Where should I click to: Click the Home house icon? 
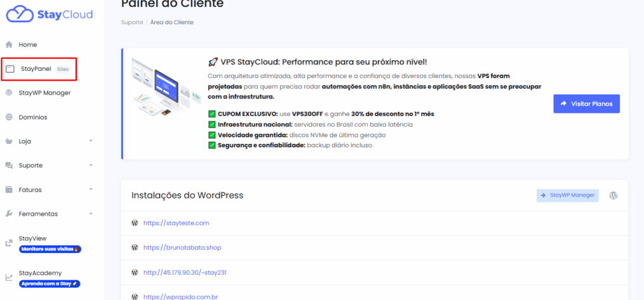[x=9, y=45]
